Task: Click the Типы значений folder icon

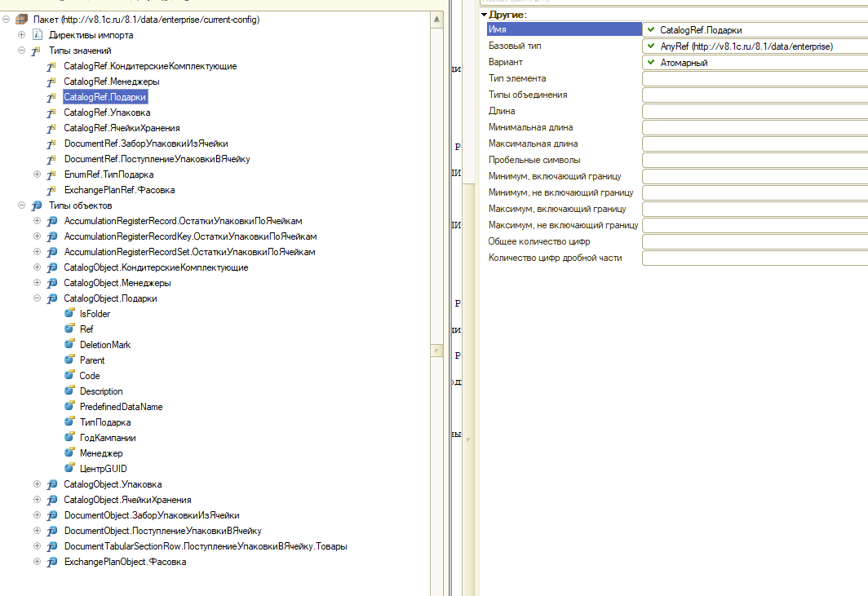Action: pos(37,51)
